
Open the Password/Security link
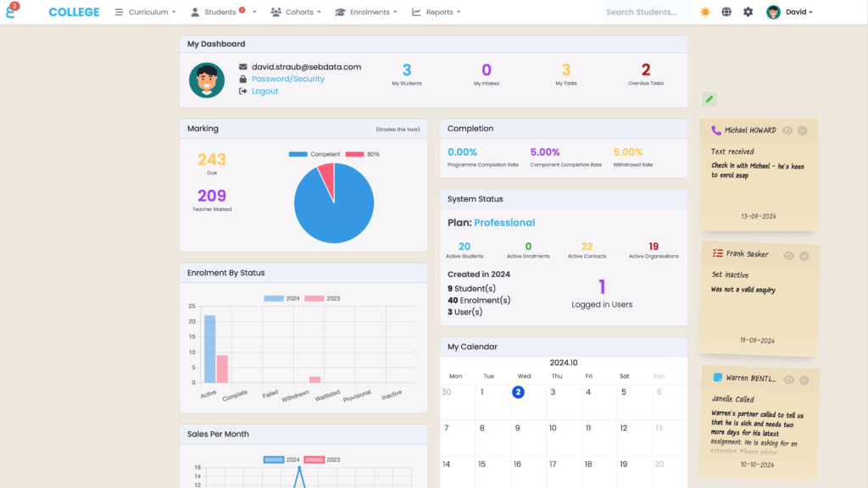pos(287,79)
